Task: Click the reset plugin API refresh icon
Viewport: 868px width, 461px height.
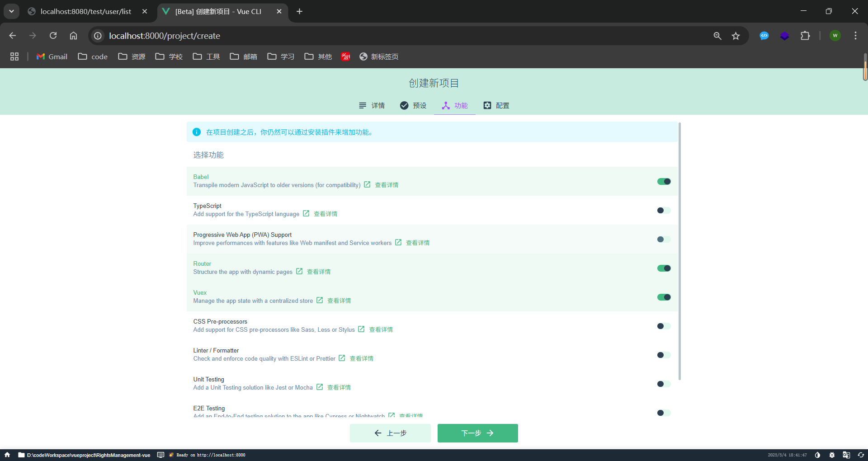Action: [861, 455]
